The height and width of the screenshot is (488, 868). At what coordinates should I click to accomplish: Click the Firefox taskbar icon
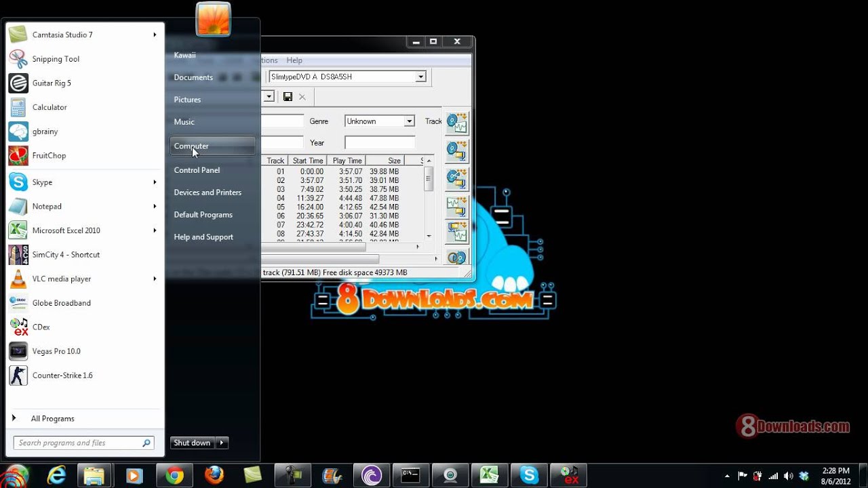click(214, 476)
